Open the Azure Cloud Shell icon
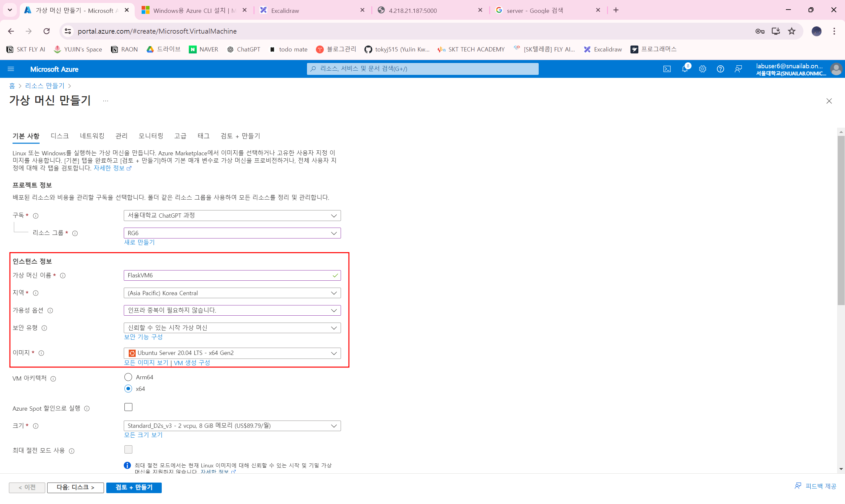This screenshot has height=504, width=845. coord(667,69)
